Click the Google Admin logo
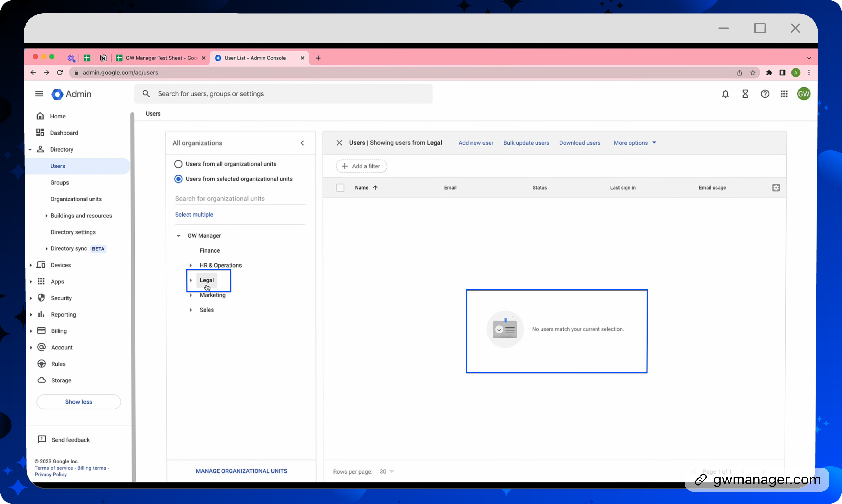Screen dimensions: 842x504 [71, 94]
